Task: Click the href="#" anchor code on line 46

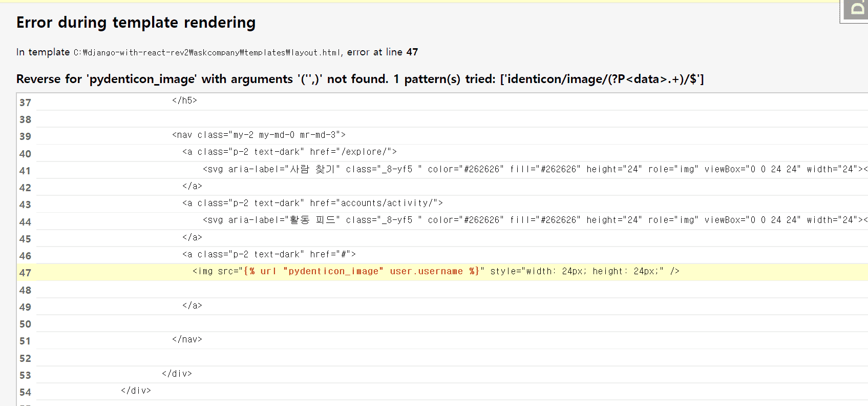Action: tap(269, 254)
